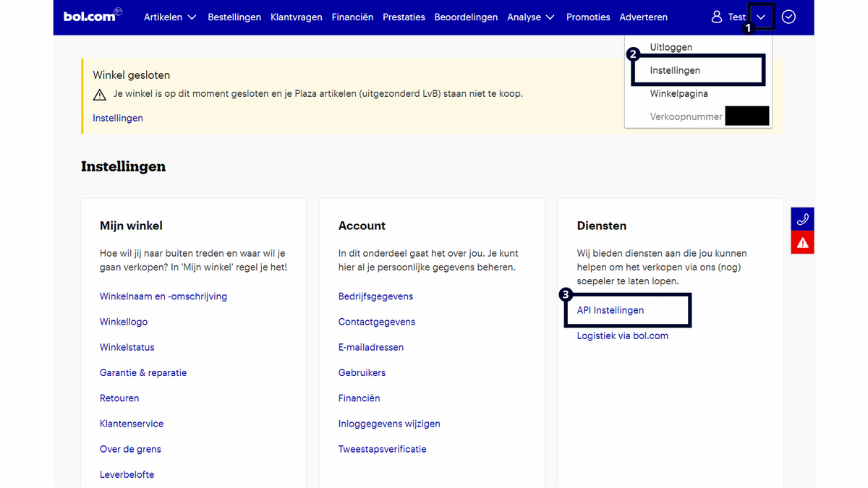The height and width of the screenshot is (488, 868).
Task: Select Instellingen from account dropdown
Action: [x=675, y=70]
